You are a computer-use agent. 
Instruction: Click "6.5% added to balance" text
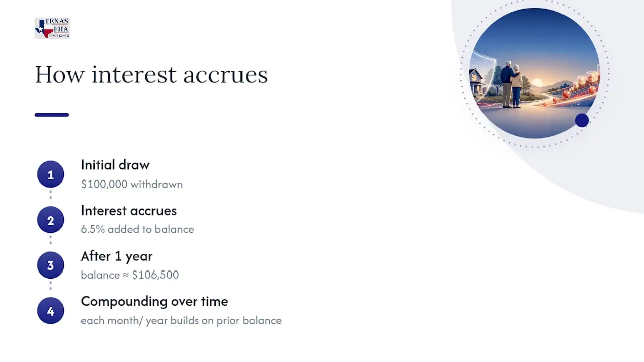[x=137, y=229]
